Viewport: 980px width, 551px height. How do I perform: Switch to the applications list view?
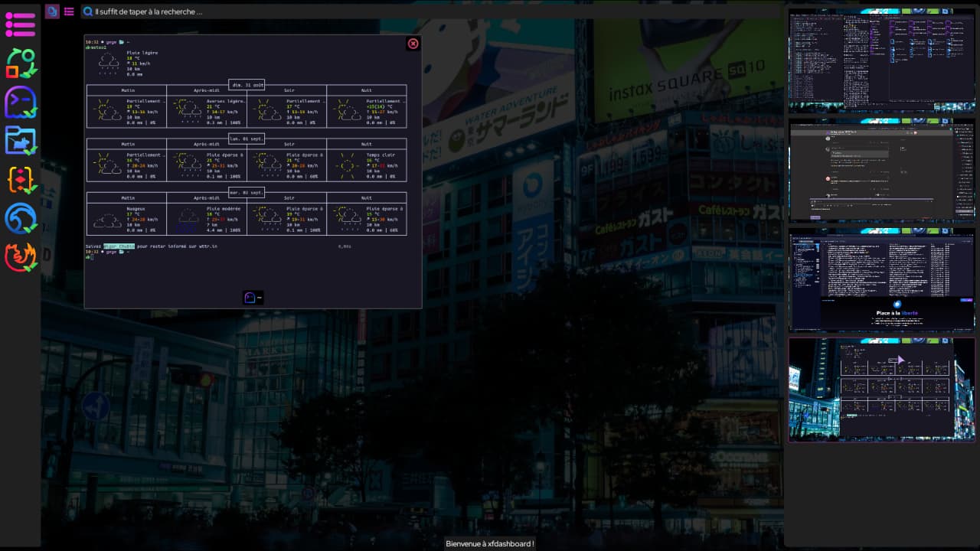(69, 11)
